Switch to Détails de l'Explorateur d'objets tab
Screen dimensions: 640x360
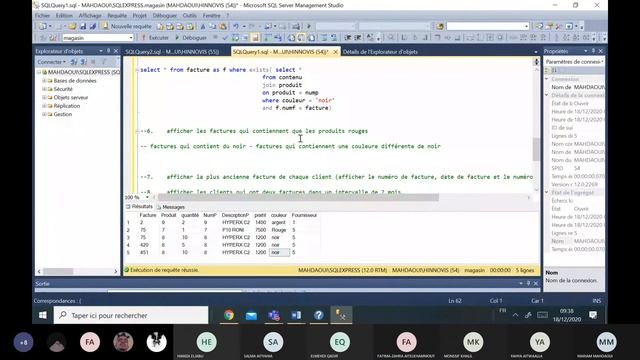click(380, 52)
